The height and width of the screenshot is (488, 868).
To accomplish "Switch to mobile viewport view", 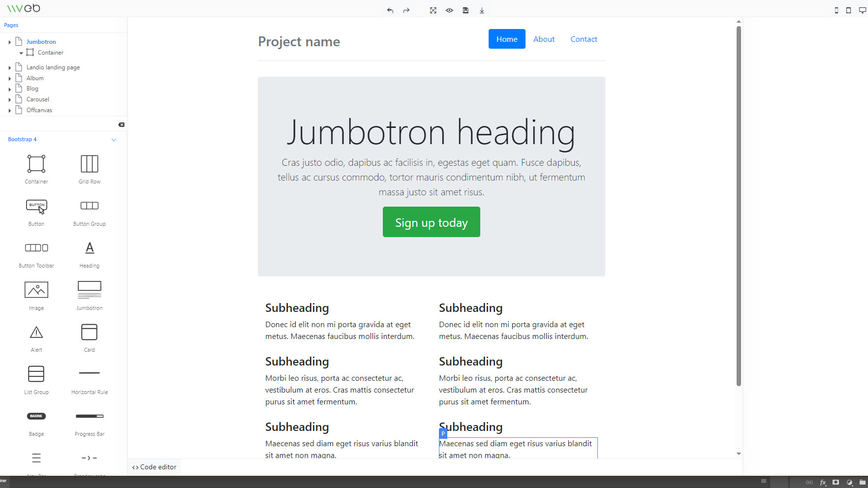I will tap(837, 10).
